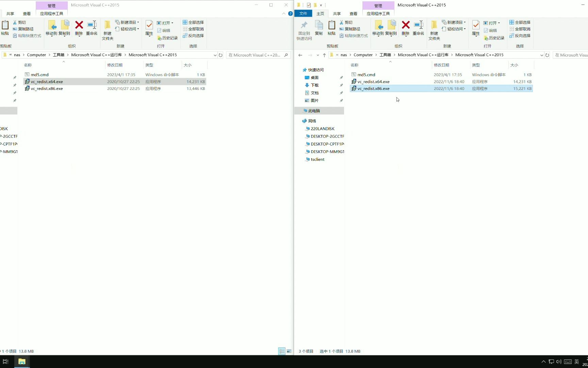
Task: Click the address bar refresh button
Action: coord(547,55)
